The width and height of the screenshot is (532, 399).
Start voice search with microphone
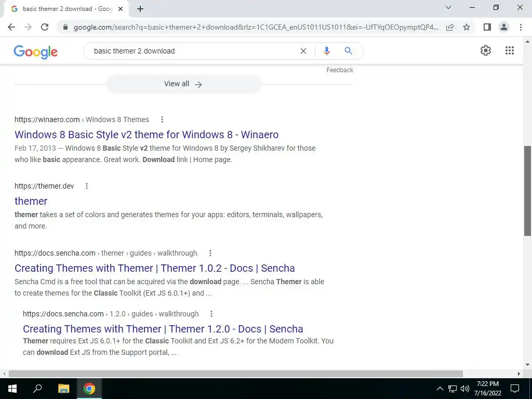(x=326, y=51)
